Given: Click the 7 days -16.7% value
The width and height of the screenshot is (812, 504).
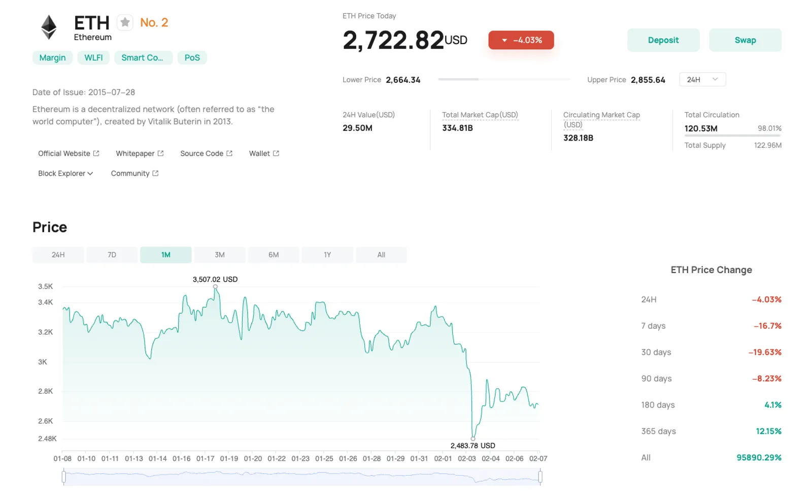Looking at the screenshot, I should (767, 326).
